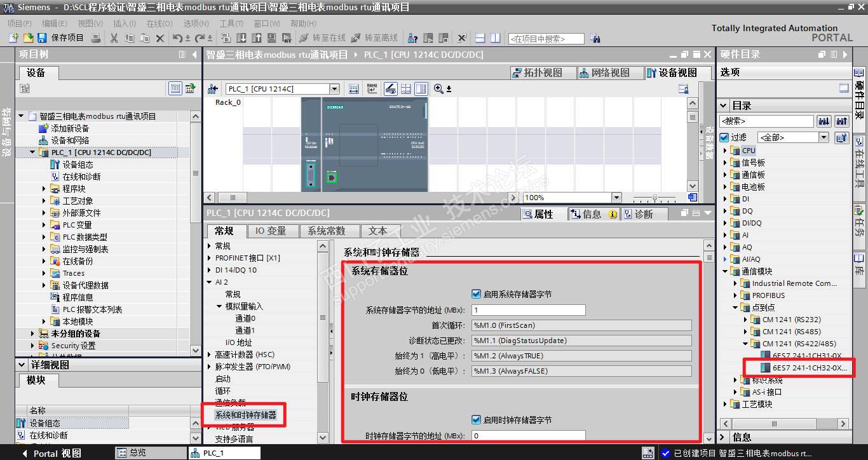Click the download to device icon
This screenshot has height=460, width=868.
(241, 38)
